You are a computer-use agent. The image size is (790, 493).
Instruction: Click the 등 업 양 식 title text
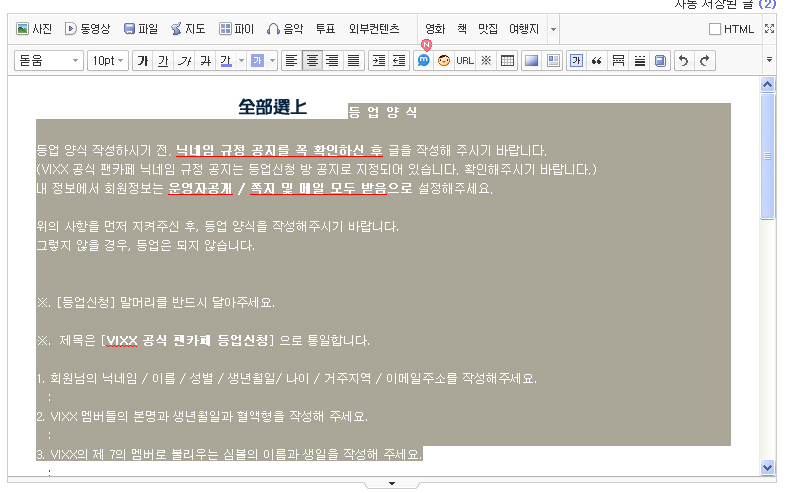click(383, 112)
